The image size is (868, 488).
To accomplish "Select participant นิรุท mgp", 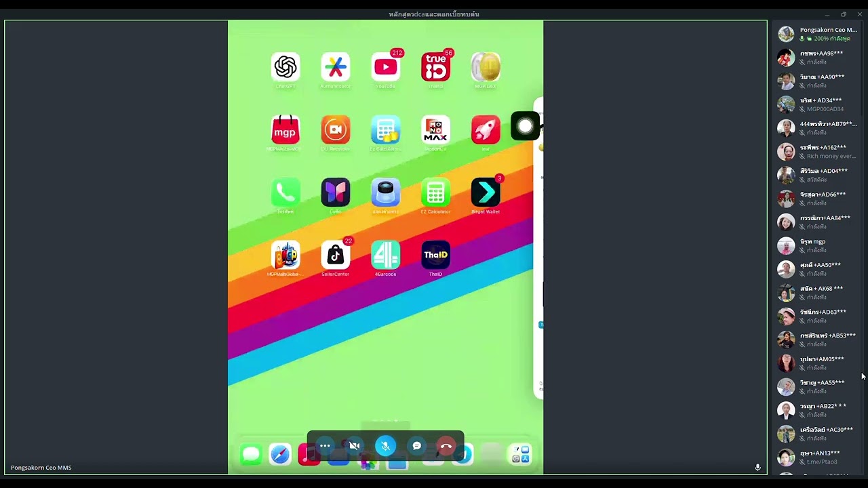I will [818, 245].
